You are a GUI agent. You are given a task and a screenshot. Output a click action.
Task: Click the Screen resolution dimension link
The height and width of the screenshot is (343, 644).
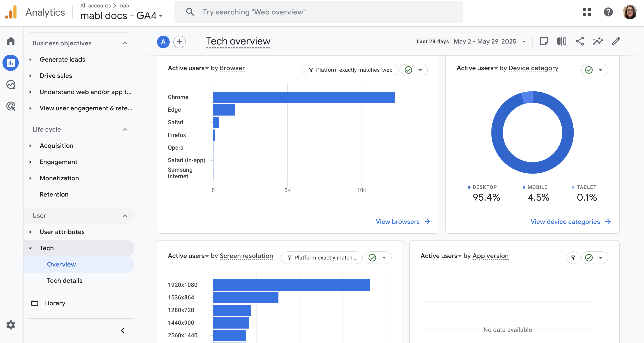[246, 256]
